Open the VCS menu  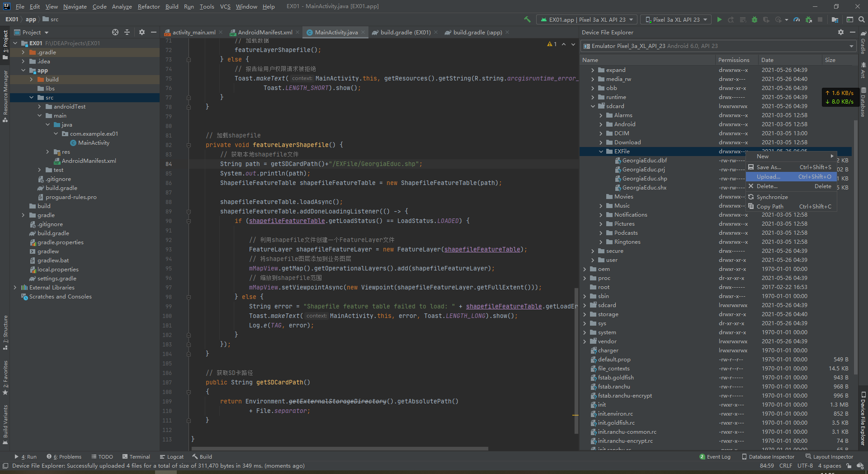(225, 6)
